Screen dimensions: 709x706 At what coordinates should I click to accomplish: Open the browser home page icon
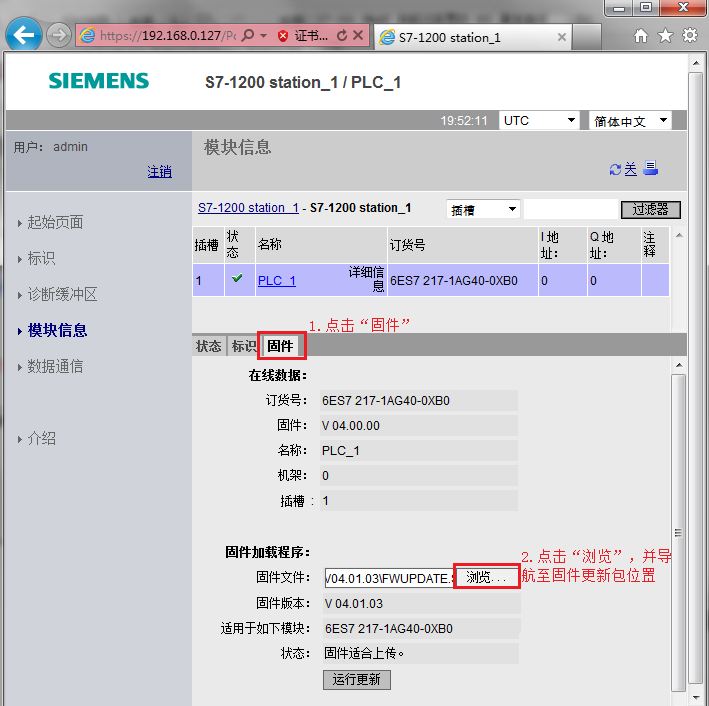click(x=641, y=35)
